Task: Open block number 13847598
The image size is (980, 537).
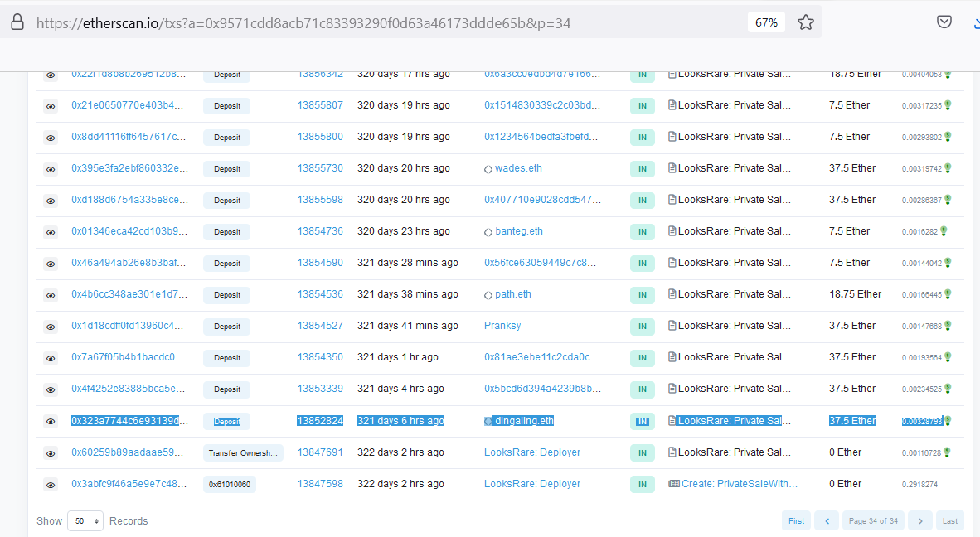Action: click(x=320, y=484)
